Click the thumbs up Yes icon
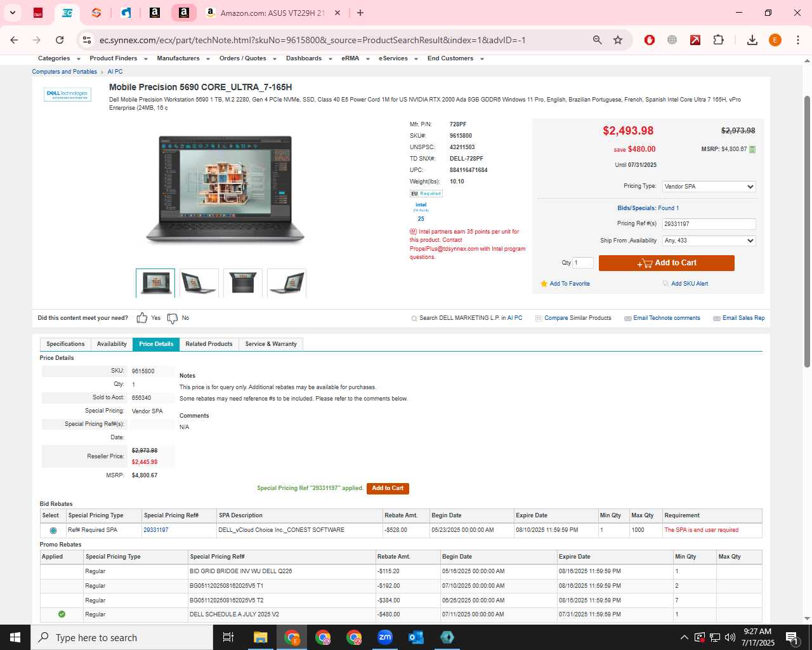This screenshot has width=812, height=650. pyautogui.click(x=142, y=318)
